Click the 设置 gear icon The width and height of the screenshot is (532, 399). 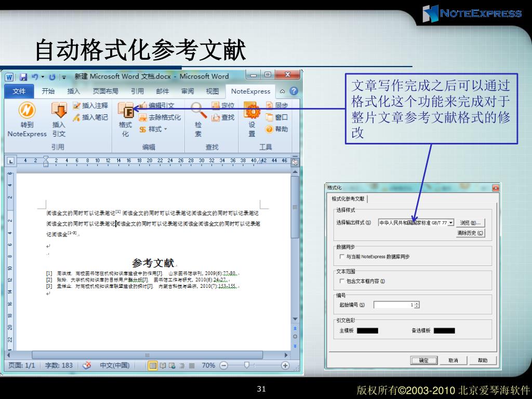tap(252, 111)
